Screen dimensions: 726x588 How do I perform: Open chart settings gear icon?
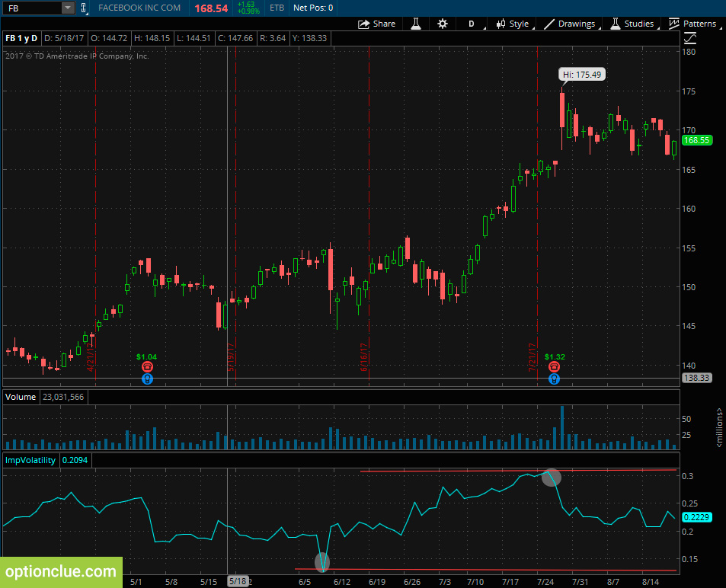pos(442,24)
